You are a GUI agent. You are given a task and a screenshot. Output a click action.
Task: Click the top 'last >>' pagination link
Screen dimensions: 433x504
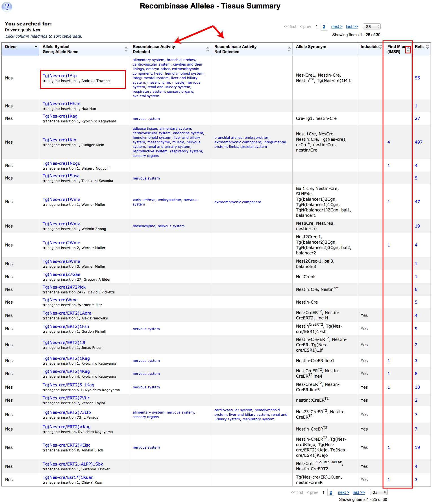(x=352, y=27)
